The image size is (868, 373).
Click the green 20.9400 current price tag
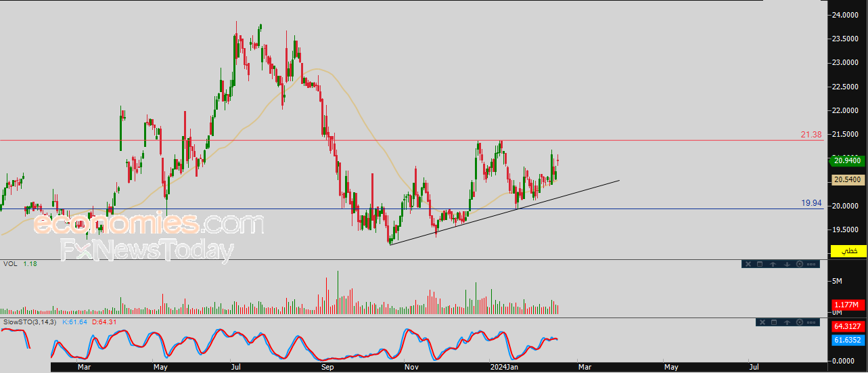pyautogui.click(x=848, y=160)
